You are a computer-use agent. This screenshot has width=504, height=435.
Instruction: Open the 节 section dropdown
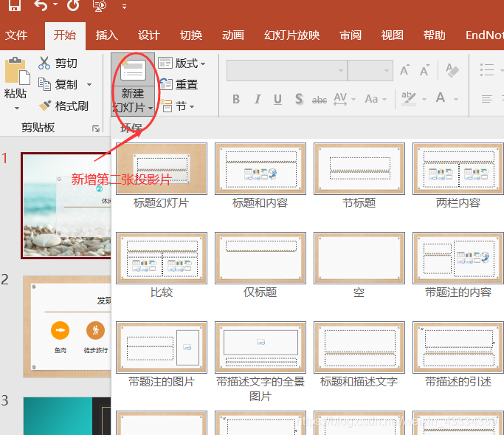click(x=177, y=106)
